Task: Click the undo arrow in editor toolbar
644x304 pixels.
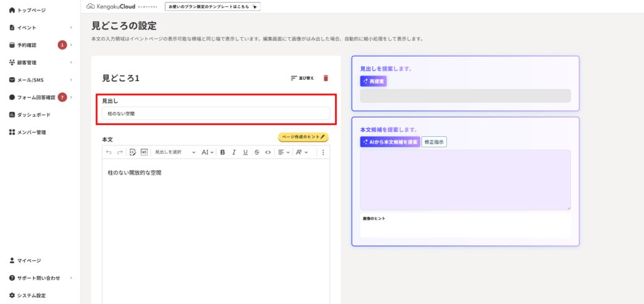Action: (108, 152)
